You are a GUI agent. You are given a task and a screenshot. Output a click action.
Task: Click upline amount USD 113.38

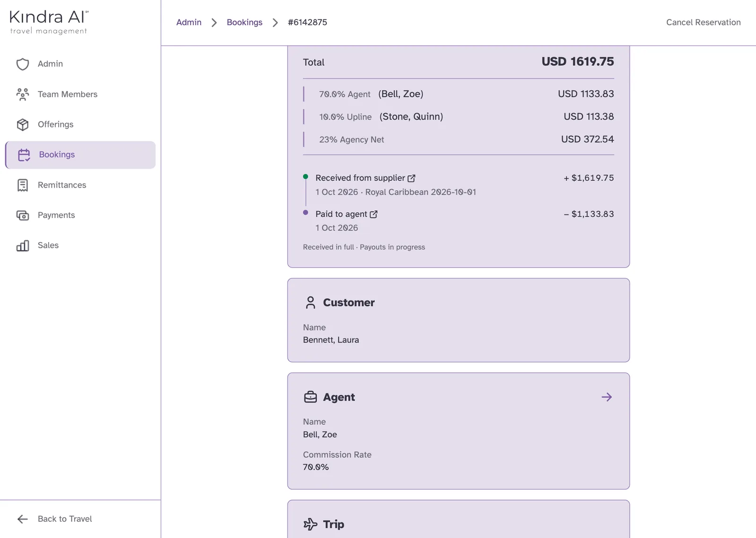589,116
